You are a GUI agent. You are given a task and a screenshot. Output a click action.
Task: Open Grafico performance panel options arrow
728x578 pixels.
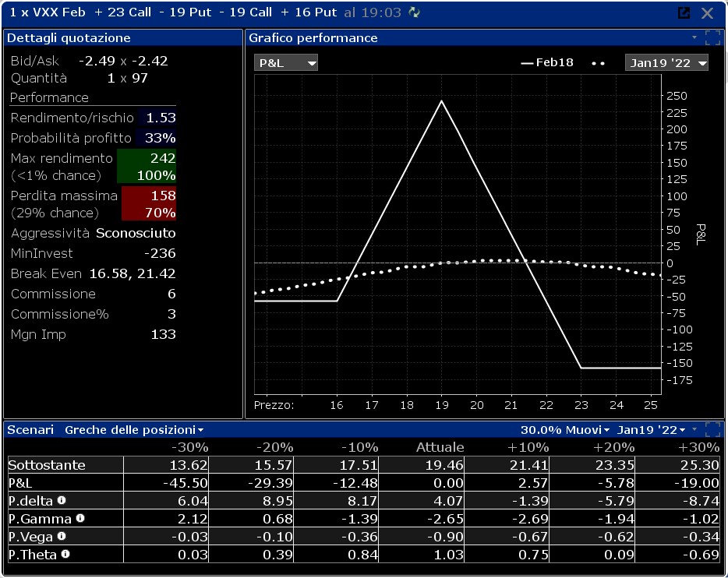(x=694, y=37)
